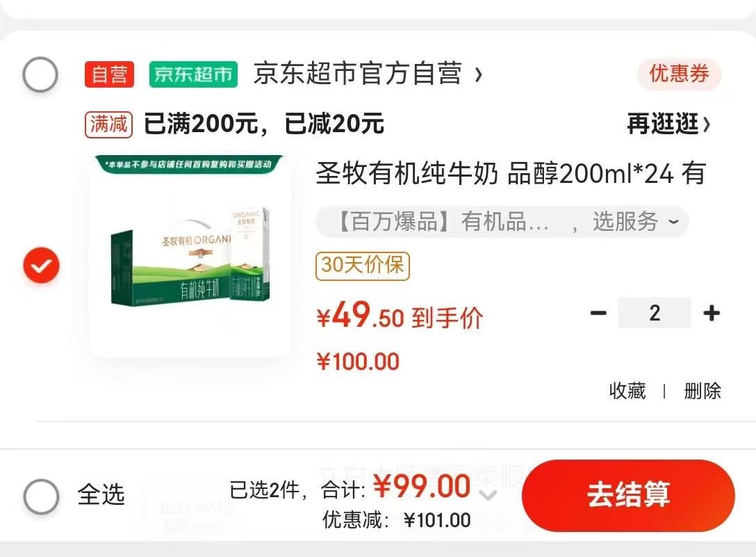Open the 京东超市官方自营 store page
Viewport: 756px width, 557px height.
368,74
